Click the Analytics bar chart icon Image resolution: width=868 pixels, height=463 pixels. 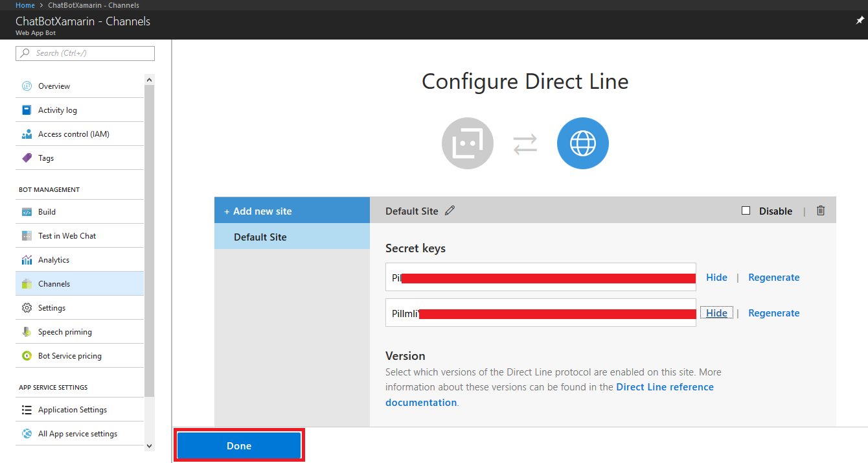(27, 260)
